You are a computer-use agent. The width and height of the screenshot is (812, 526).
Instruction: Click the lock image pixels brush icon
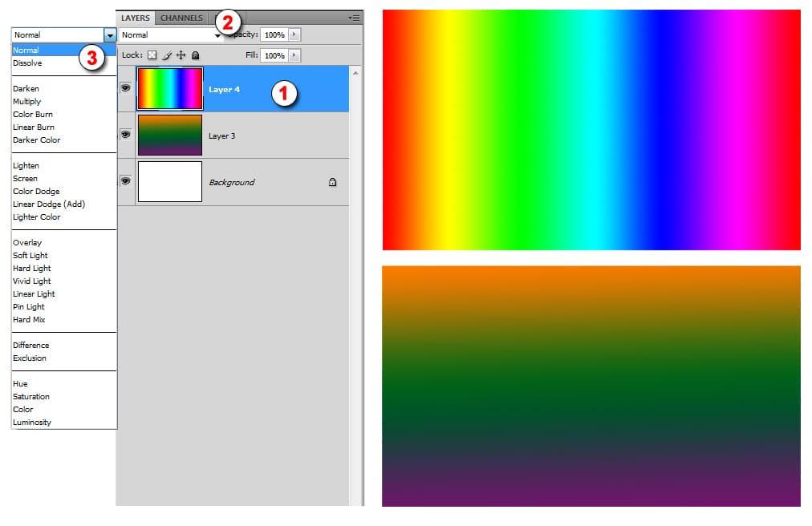(167, 55)
